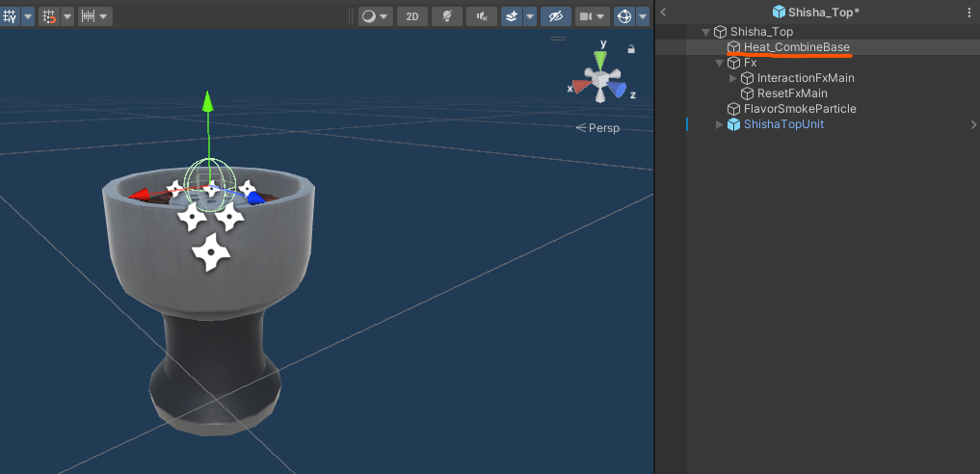Viewport: 980px width, 474px height.
Task: Switch Persp projection mode label
Action: click(x=598, y=128)
